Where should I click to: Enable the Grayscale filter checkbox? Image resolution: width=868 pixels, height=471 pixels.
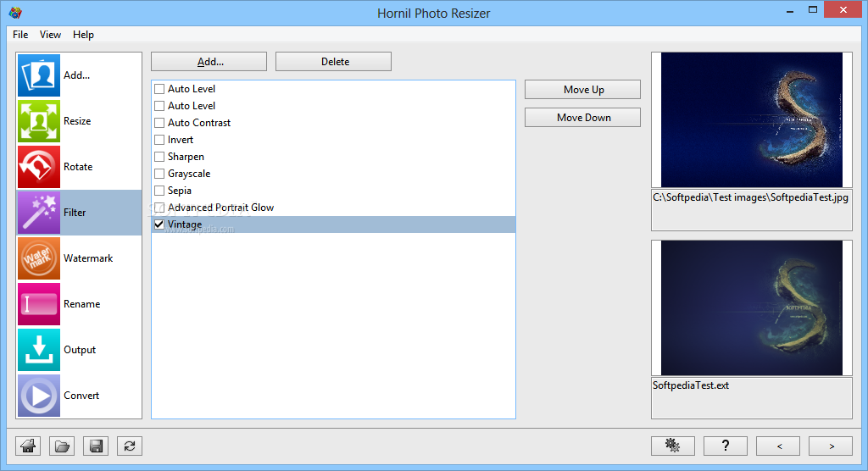(x=159, y=174)
